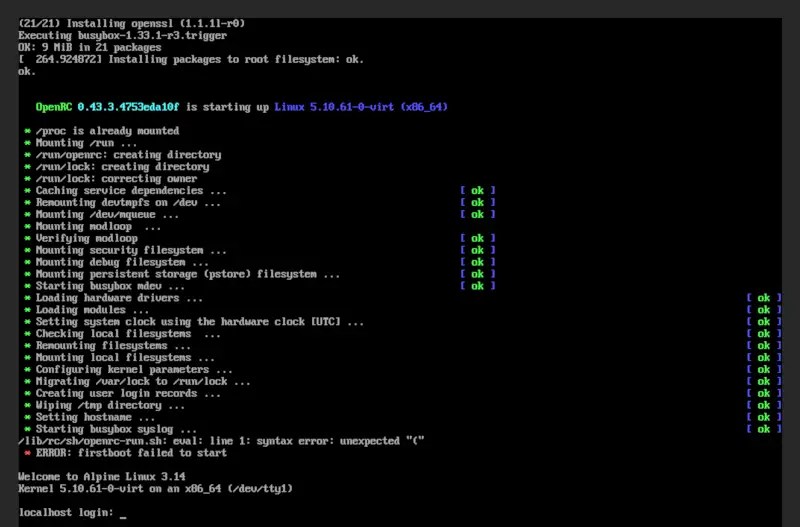Click "Starting busybox mdev ..." line
Viewport: 800px width, 527px height.
tap(110, 286)
